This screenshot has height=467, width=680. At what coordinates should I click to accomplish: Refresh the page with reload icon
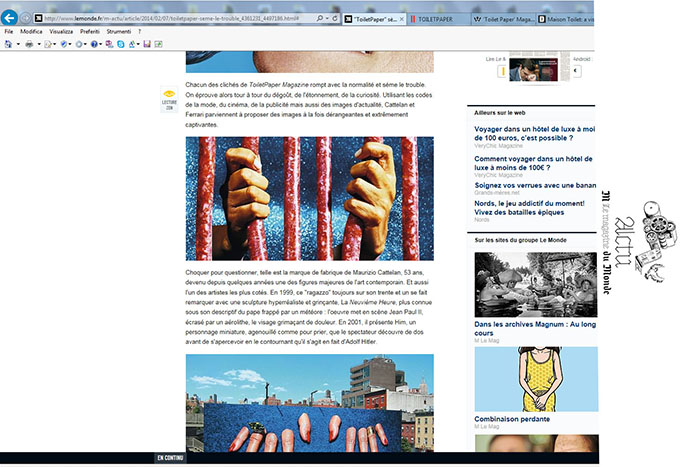[335, 19]
